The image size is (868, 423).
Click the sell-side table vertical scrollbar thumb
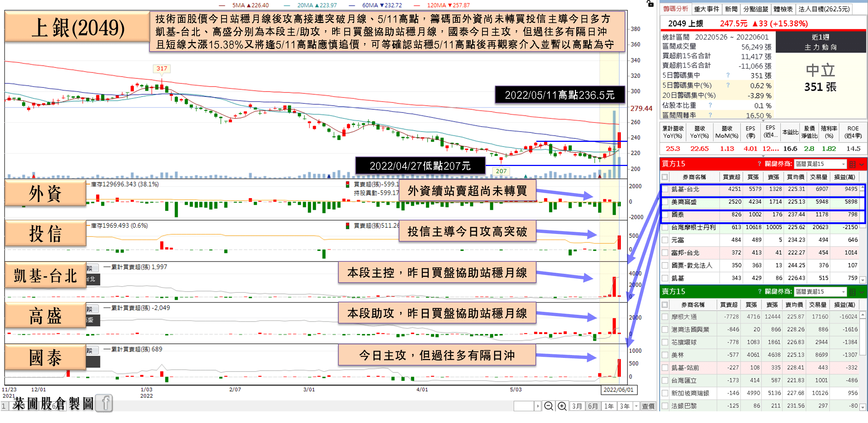(863, 336)
